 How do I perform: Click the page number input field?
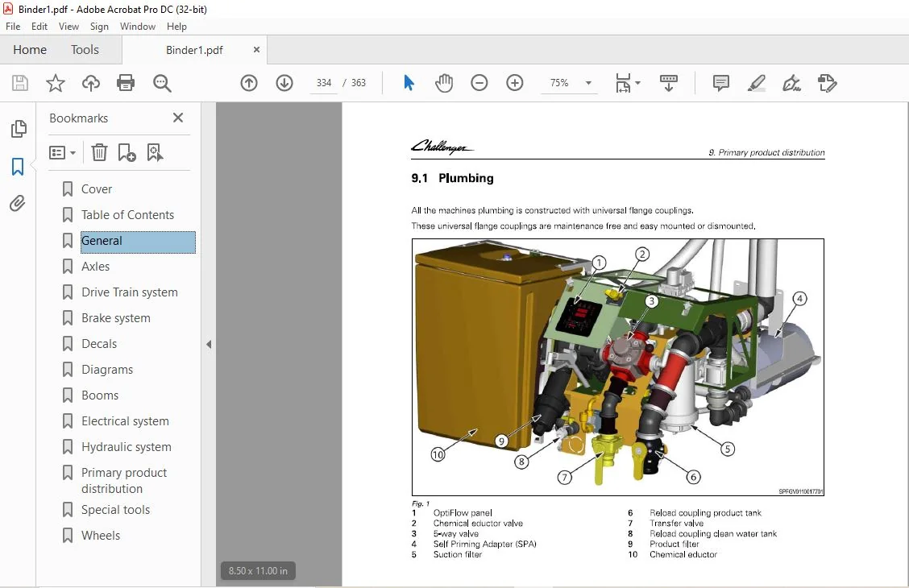tap(324, 83)
